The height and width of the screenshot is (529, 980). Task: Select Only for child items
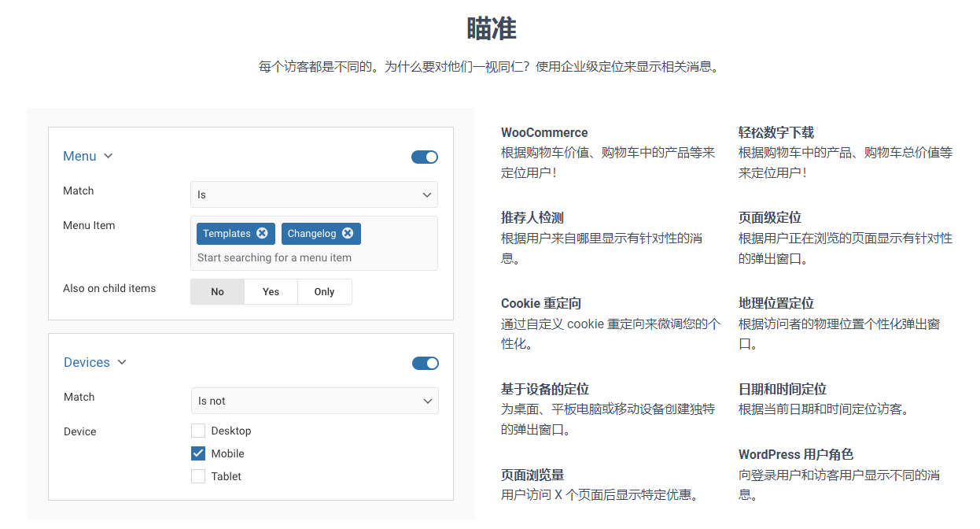coord(324,291)
